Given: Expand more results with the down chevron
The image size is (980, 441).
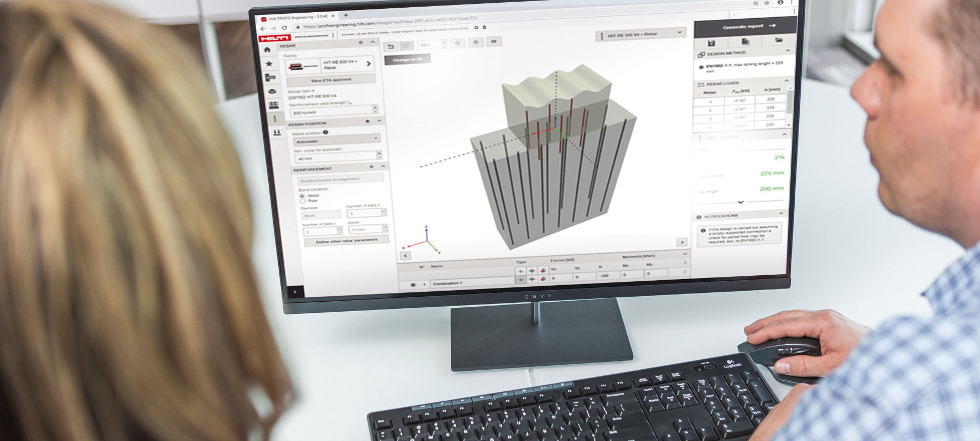Looking at the screenshot, I should pos(741,202).
